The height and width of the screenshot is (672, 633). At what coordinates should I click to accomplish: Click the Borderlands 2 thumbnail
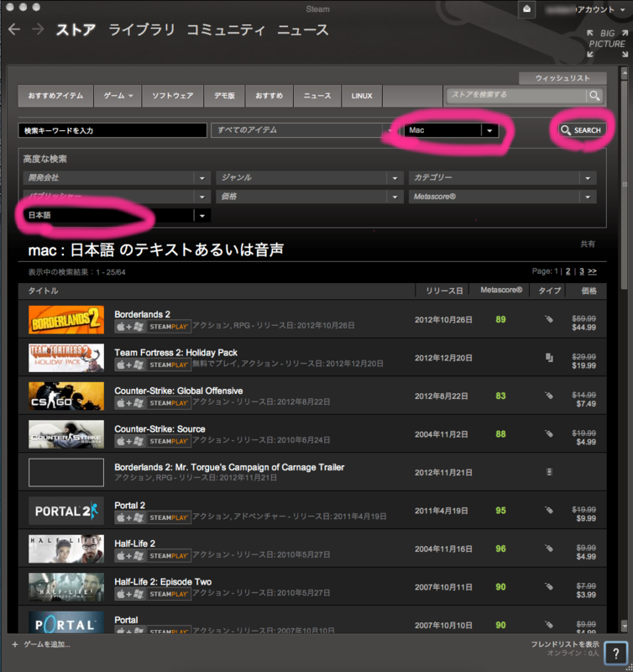(66, 320)
